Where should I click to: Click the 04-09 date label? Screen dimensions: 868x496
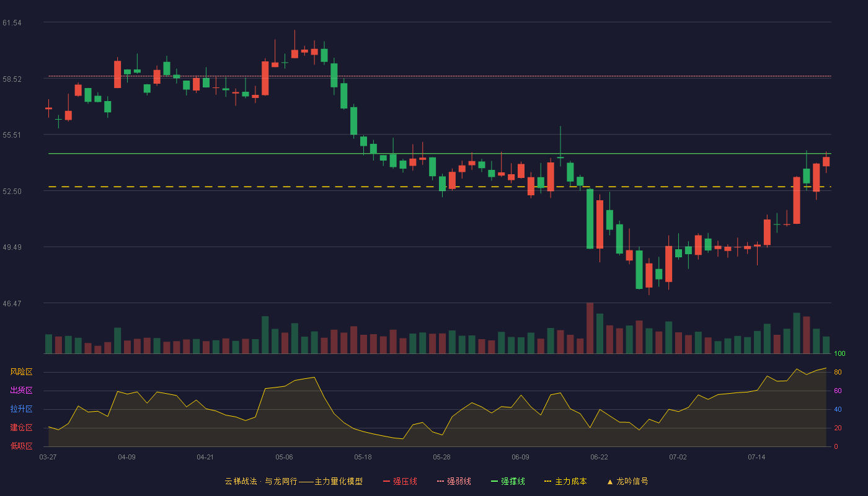tap(126, 457)
